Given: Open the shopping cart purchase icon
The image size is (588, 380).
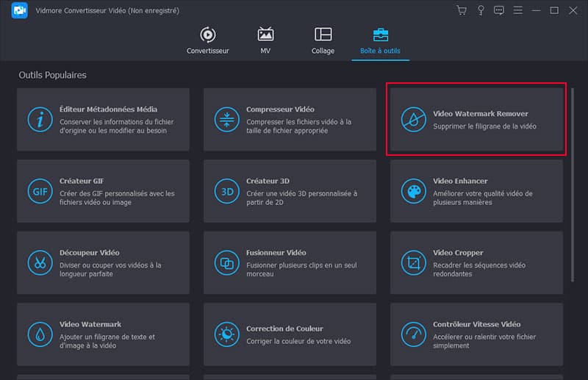Looking at the screenshot, I should click(462, 10).
